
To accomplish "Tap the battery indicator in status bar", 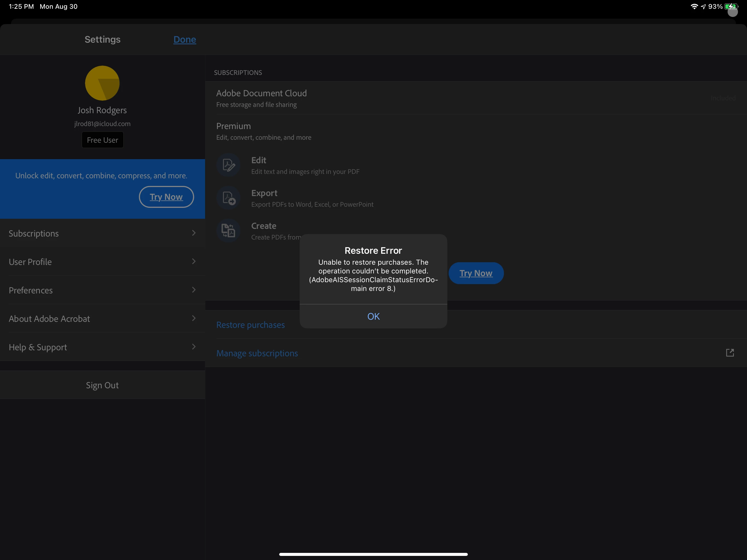I will click(x=731, y=6).
